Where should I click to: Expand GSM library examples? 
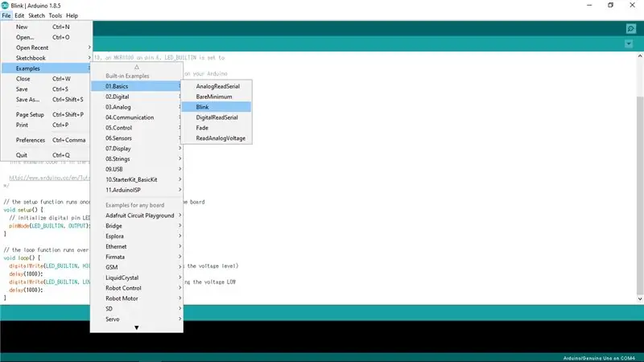click(x=136, y=267)
